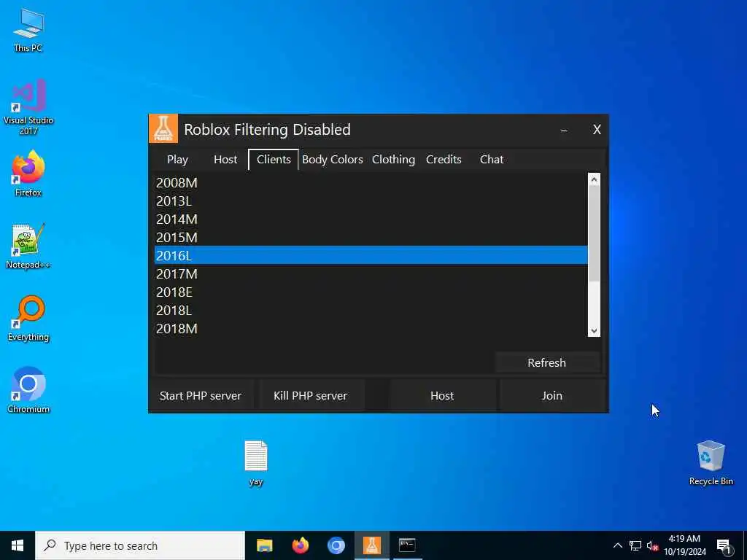Screen dimensions: 747x560
Task: Select the Chromium desktop shortcut
Action: click(x=28, y=389)
